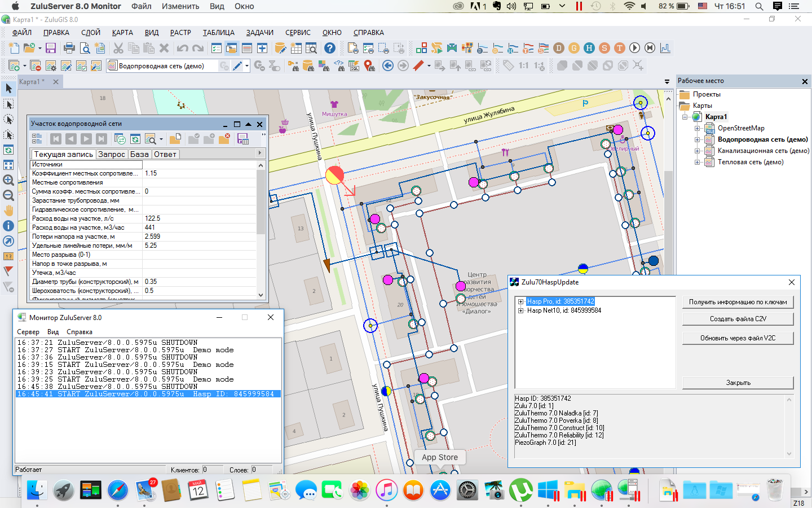Click the blue circle H toolbar icon
812x508 pixels.
pyautogui.click(x=589, y=48)
